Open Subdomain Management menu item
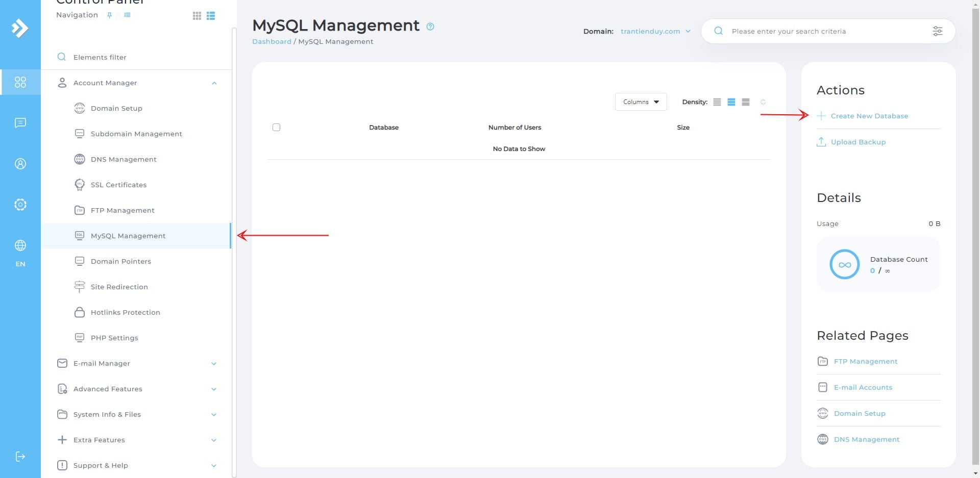The width and height of the screenshot is (980, 478). point(136,134)
